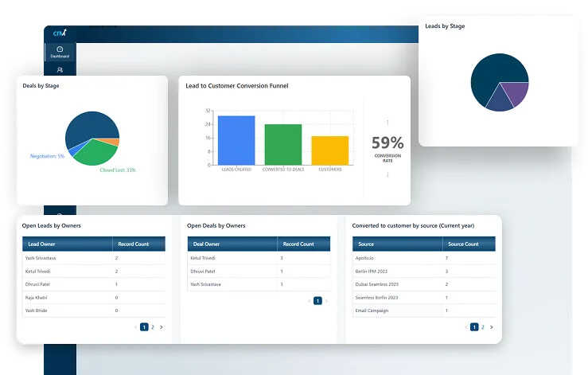Select page 2 in Open Leads pagination
This screenshot has height=375, width=588.
(x=153, y=327)
